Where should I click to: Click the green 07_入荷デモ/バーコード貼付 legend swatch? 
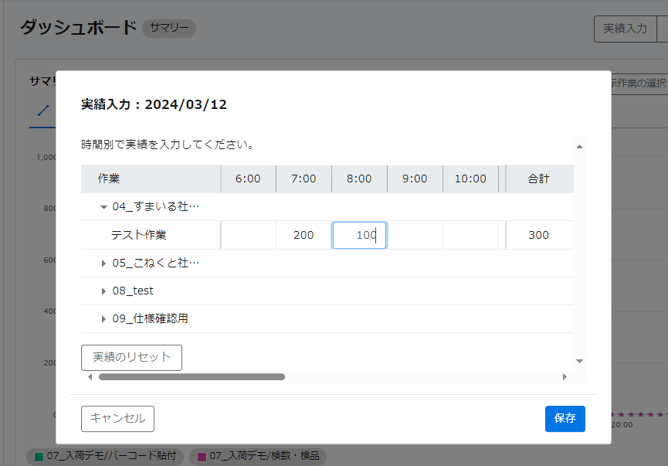tap(39, 456)
